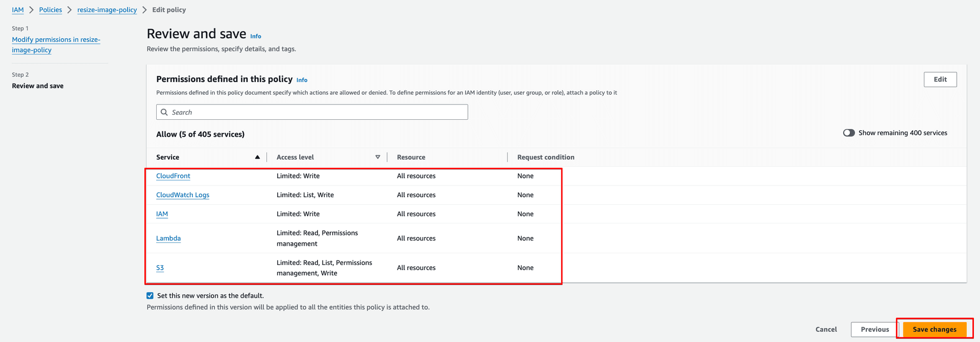The height and width of the screenshot is (342, 980).
Task: Open the IAM service row link
Action: (162, 214)
